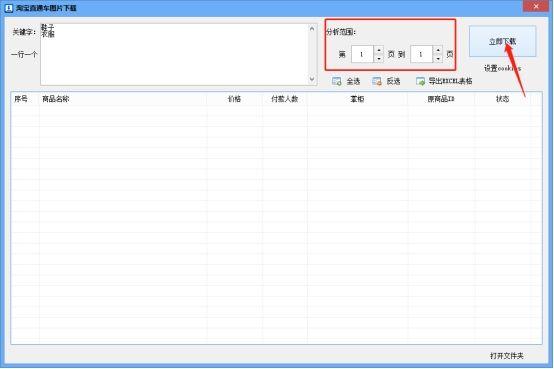This screenshot has width=554, height=369.
Task: Click keyword box scroll-up arrow
Action: coord(312,29)
